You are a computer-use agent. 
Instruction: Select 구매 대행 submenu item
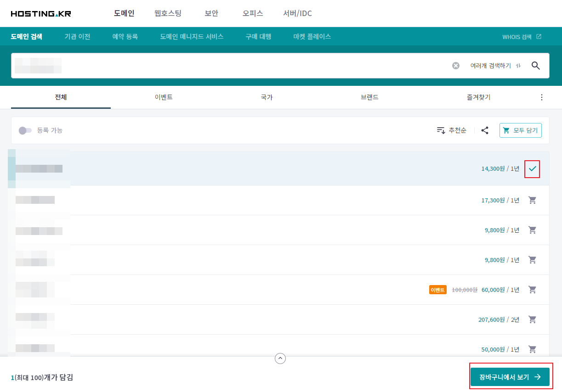point(258,37)
